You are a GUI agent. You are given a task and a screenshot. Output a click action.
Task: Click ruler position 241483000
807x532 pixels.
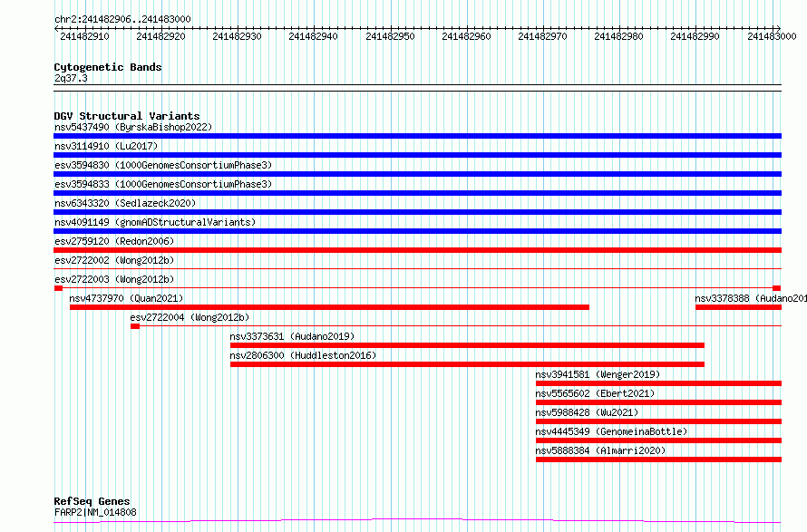(x=772, y=36)
